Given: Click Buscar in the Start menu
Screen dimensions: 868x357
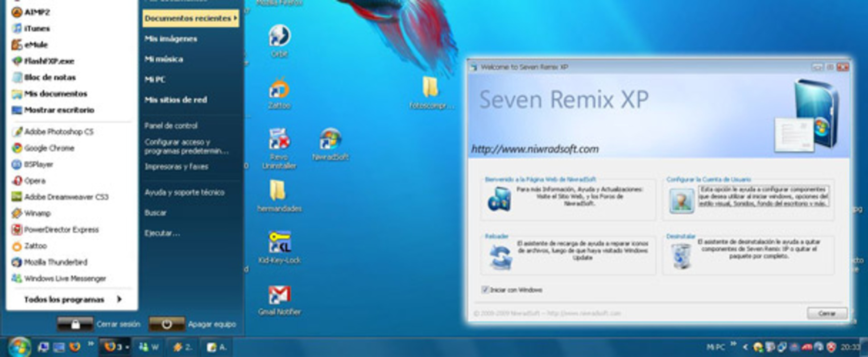Looking at the screenshot, I should click(x=155, y=213).
